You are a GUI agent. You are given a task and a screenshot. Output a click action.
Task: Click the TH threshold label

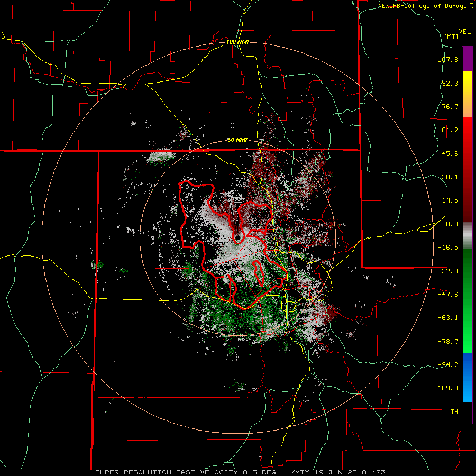click(454, 412)
